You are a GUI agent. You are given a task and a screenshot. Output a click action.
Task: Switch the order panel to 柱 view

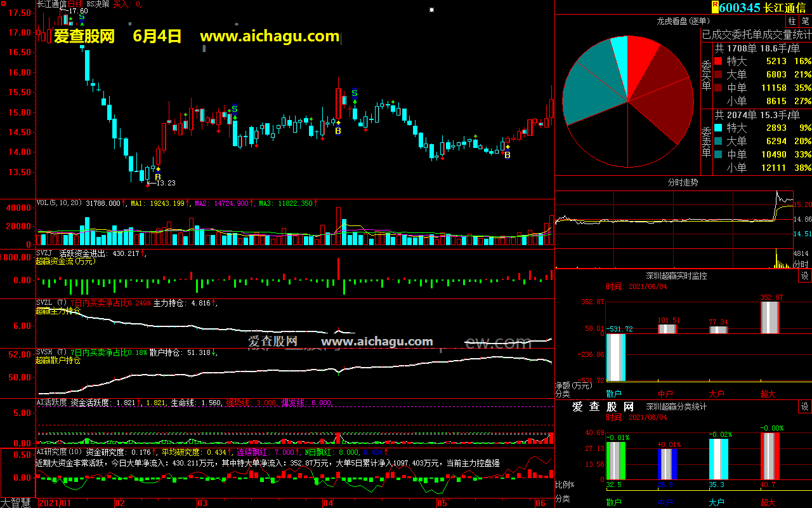(792, 21)
